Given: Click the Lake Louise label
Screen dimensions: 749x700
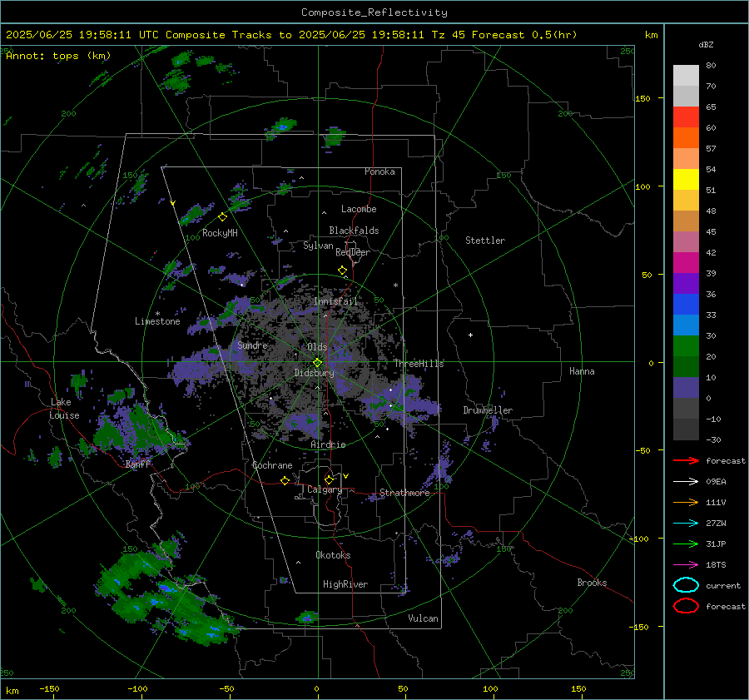Looking at the screenshot, I should pos(64,409).
